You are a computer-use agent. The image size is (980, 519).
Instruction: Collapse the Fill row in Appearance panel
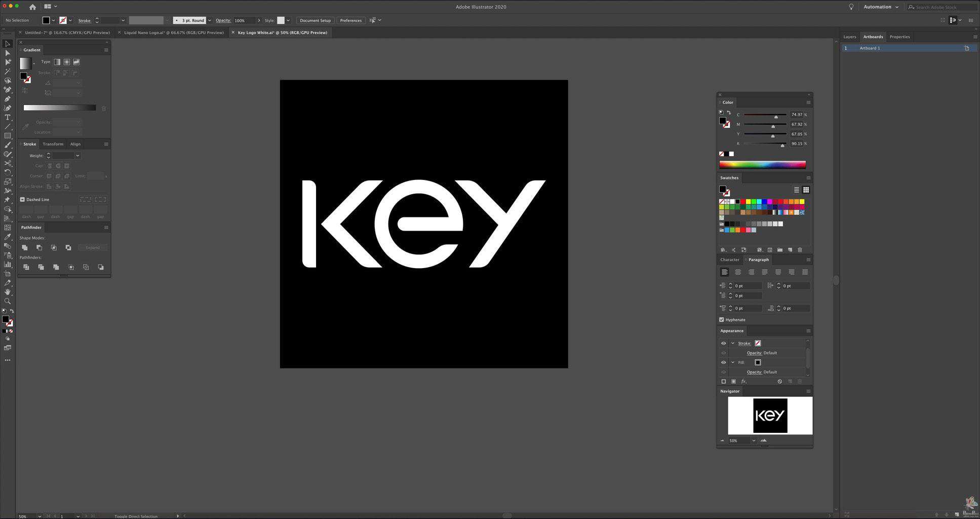click(732, 362)
